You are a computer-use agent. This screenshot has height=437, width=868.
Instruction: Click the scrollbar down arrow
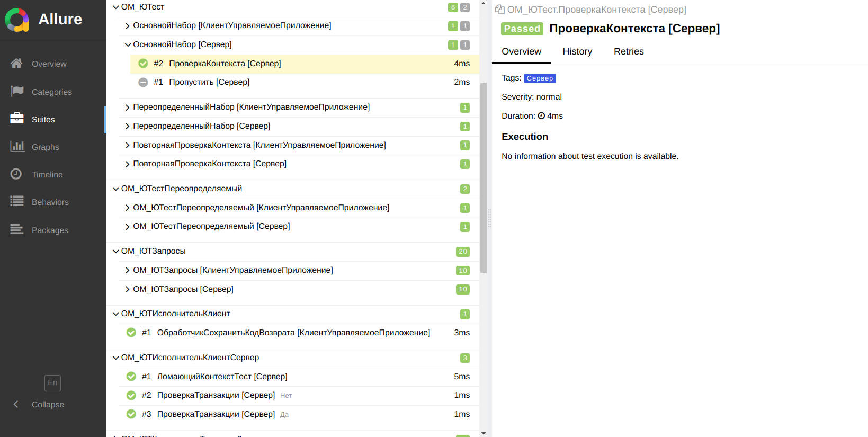tap(484, 433)
